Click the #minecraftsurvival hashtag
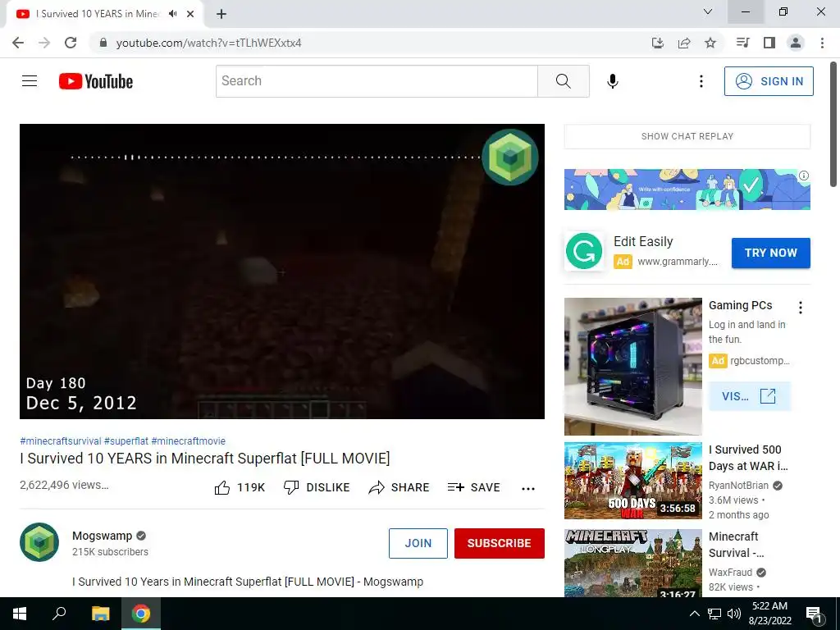Viewport: 840px width, 630px height. [x=61, y=441]
